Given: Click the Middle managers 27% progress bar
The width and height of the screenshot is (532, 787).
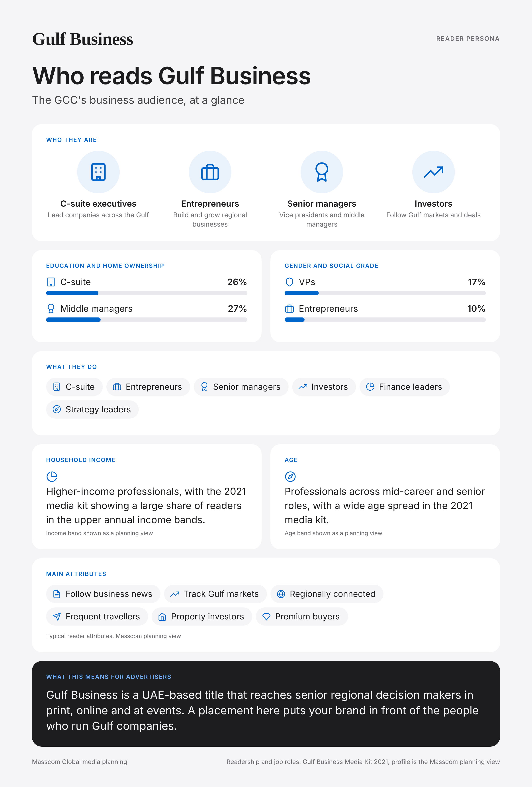Looking at the screenshot, I should pos(147,320).
